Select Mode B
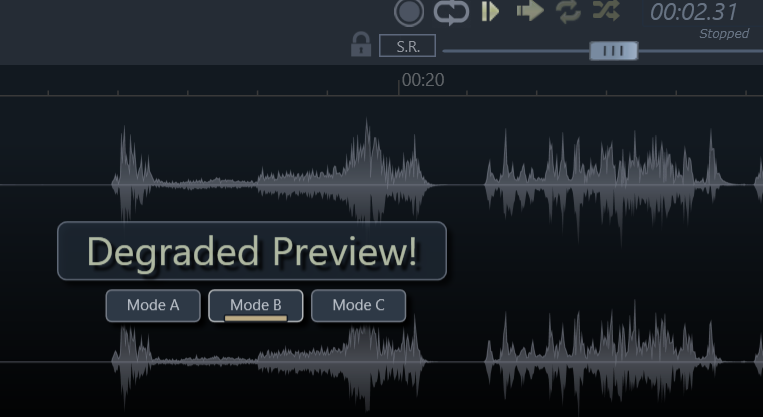The width and height of the screenshot is (763, 417). coord(255,306)
